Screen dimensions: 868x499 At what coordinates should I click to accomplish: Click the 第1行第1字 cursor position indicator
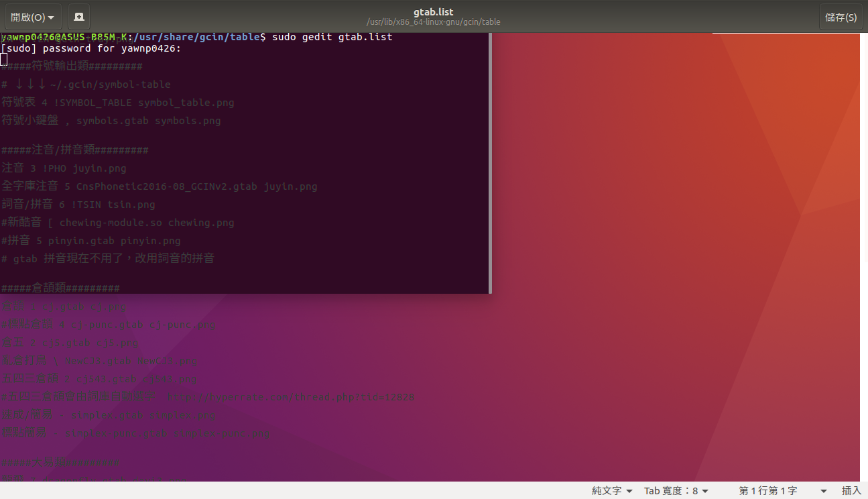click(767, 491)
